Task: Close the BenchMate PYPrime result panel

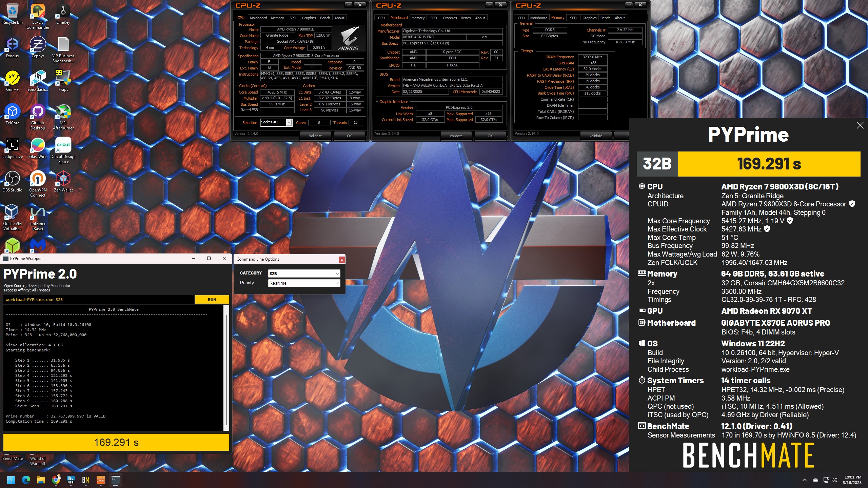Action: (x=860, y=125)
